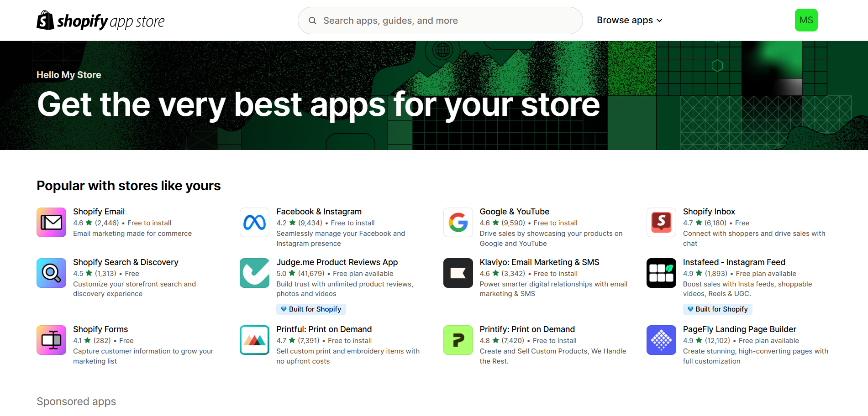868x416 pixels.
Task: Expand the Browse apps dropdown
Action: point(629,21)
